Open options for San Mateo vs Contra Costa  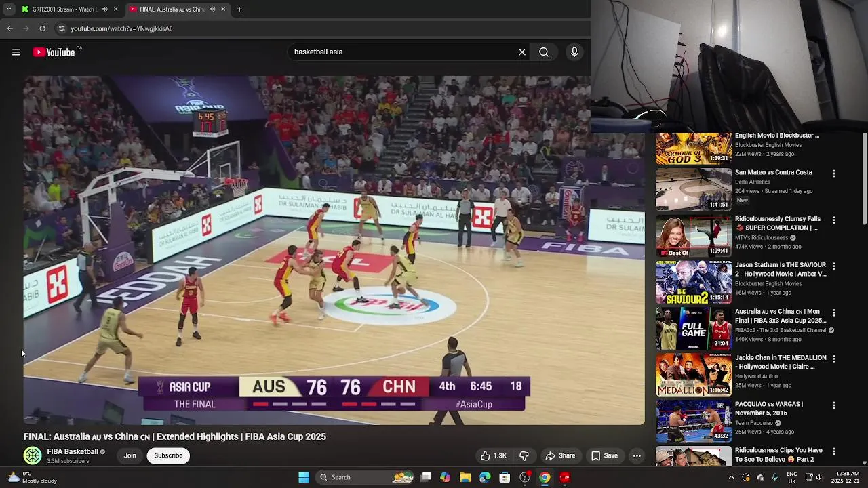point(834,174)
